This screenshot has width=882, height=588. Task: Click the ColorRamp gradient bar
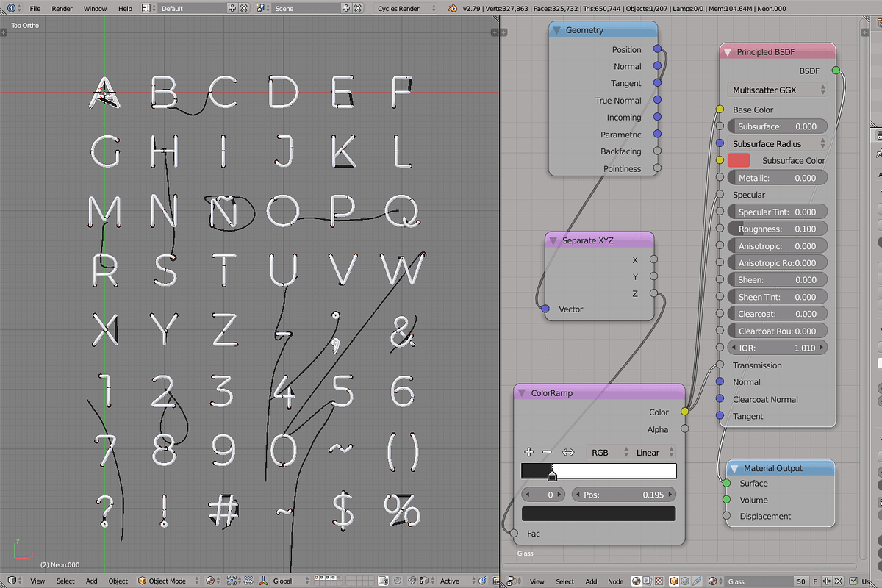point(599,471)
